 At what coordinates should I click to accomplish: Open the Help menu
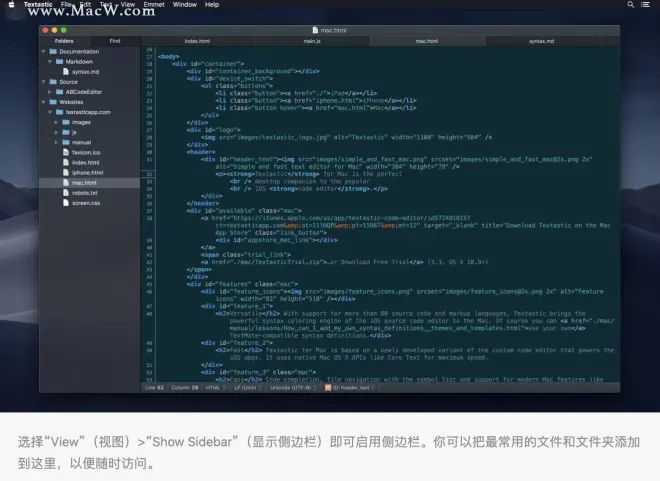(x=212, y=4)
